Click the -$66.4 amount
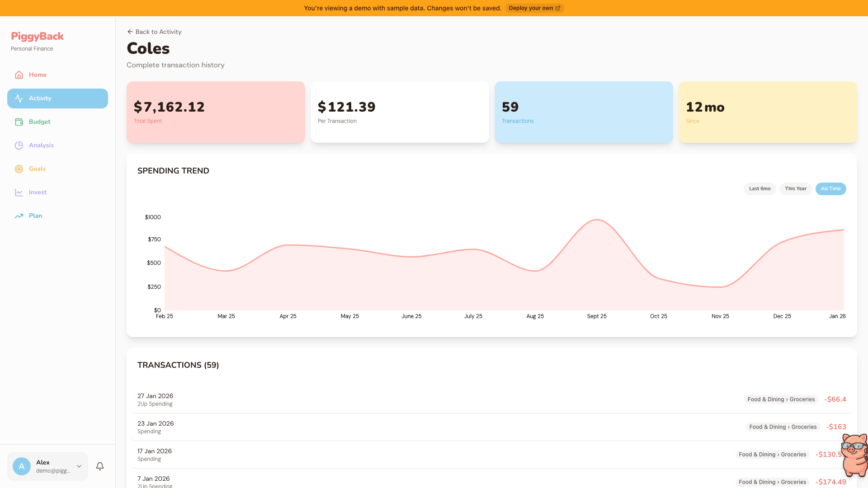Screen dimensions: 868x488 [835, 399]
